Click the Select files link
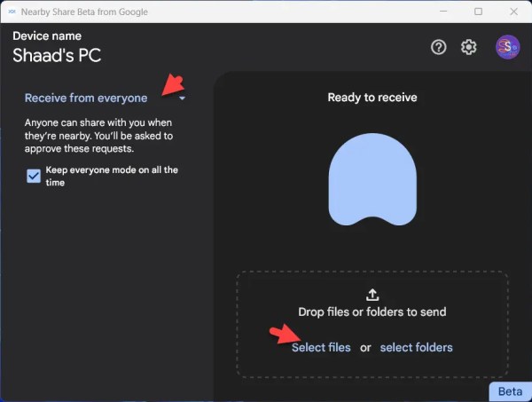532x402 pixels. pos(321,347)
